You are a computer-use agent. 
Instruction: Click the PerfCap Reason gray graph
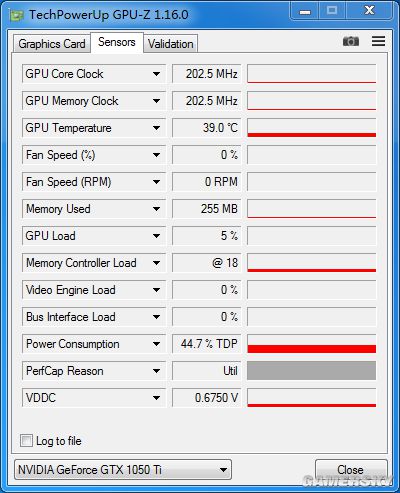tap(312, 371)
